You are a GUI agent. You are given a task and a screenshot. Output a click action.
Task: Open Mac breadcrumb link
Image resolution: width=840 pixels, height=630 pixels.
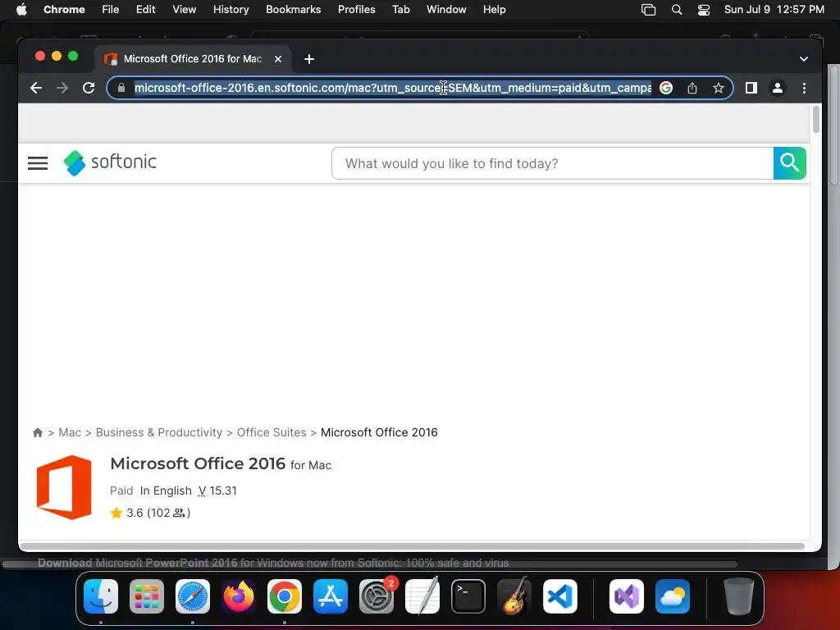[x=70, y=432]
